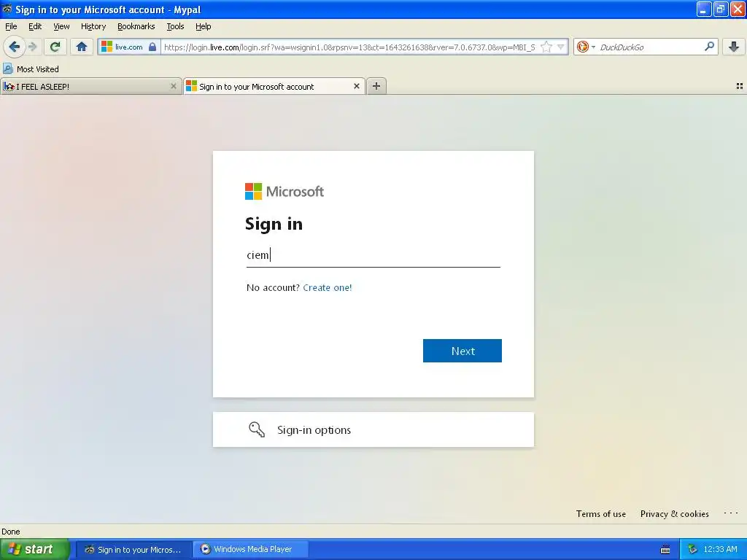Follow the Create one! link
This screenshot has height=560, width=747.
coord(328,287)
